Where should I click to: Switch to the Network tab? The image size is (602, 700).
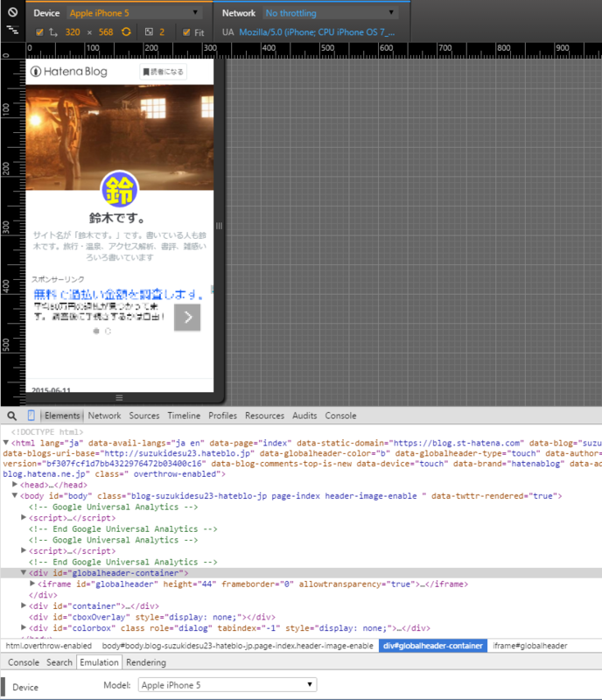click(x=104, y=416)
